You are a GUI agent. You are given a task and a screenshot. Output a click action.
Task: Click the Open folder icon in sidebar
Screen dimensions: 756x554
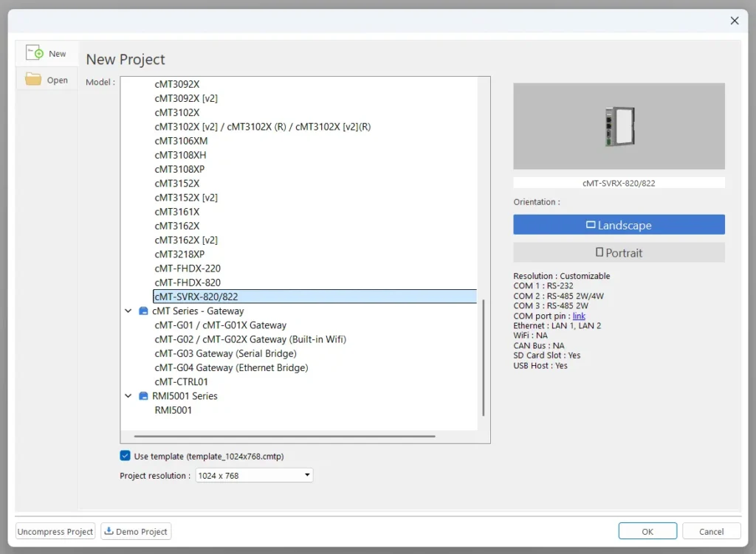tap(33, 80)
